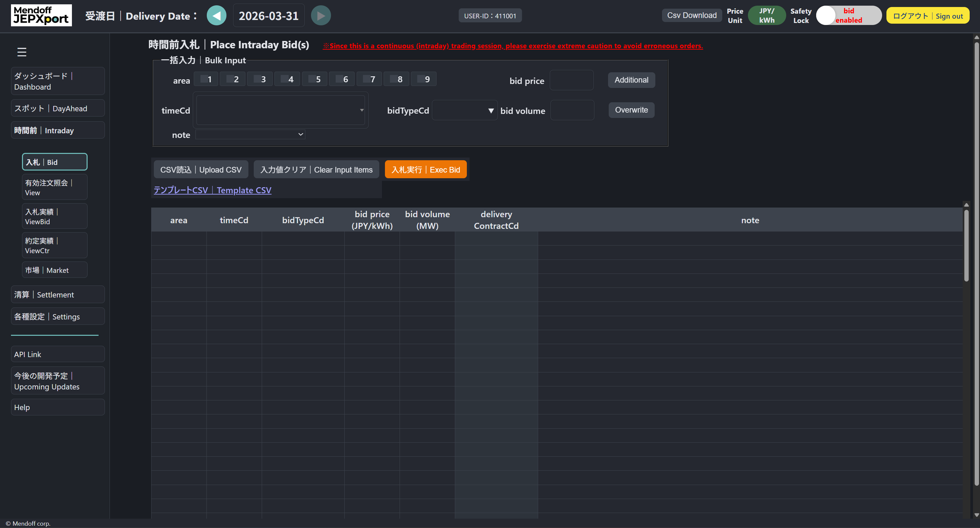Image resolution: width=980 pixels, height=528 pixels.
Task: Click inside the bid price field
Action: tap(572, 80)
